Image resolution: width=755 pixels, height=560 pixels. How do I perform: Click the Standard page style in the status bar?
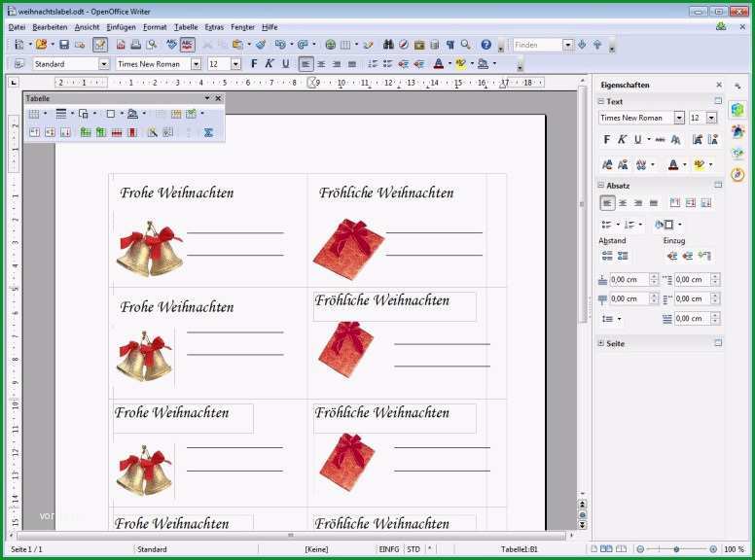(152, 549)
